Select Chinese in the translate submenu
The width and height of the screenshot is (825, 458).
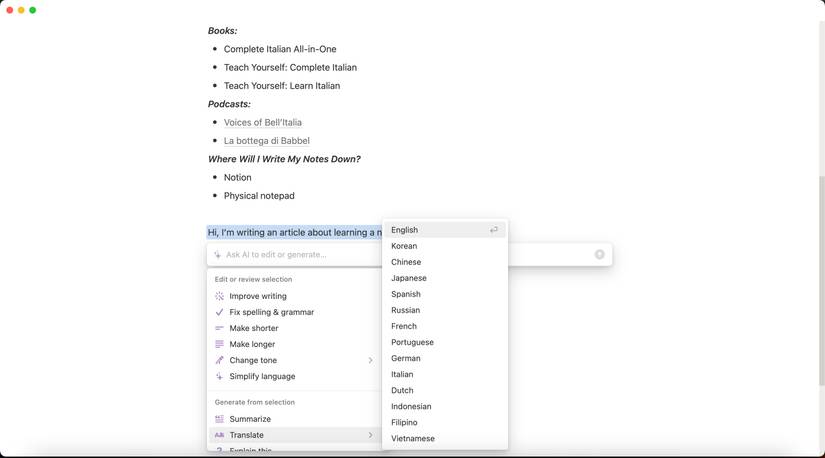445,262
